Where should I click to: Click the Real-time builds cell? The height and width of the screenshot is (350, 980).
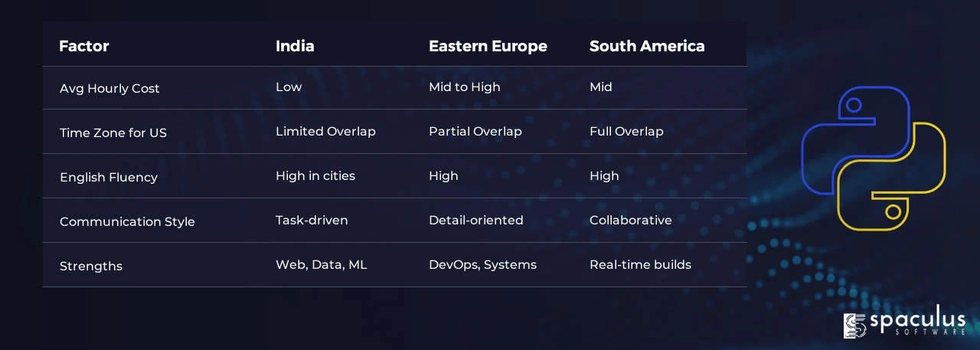tap(640, 264)
